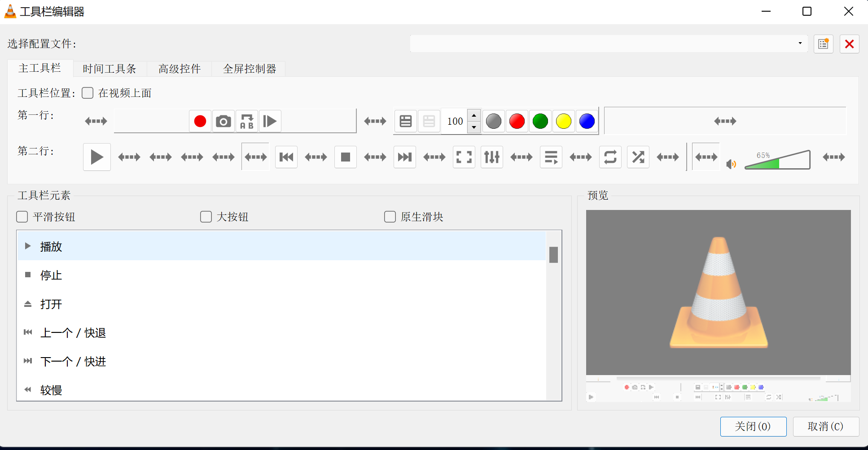868x450 pixels.
Task: Select 播放 in the elements list
Action: [281, 246]
